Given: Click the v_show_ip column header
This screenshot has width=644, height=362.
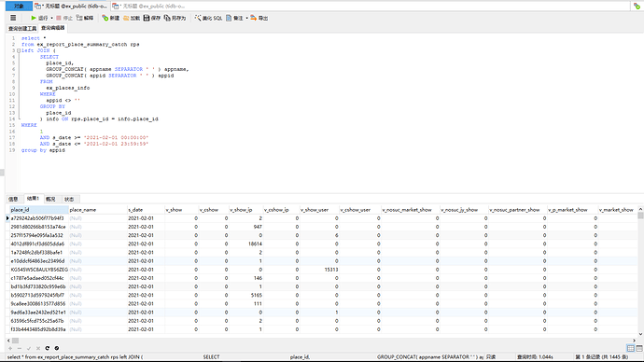Looking at the screenshot, I should [245, 210].
